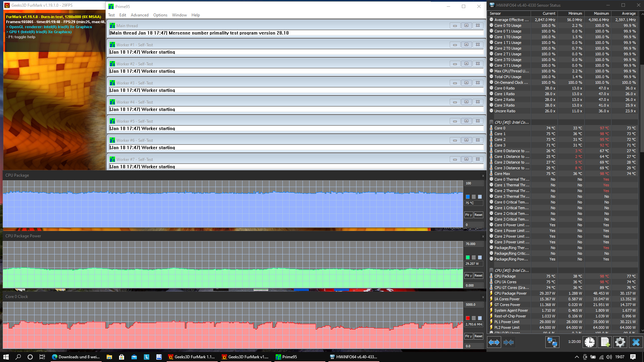Screen dimensions: 644x362
Task: Click Prime95 Main thread window icon
Action: click(112, 25)
